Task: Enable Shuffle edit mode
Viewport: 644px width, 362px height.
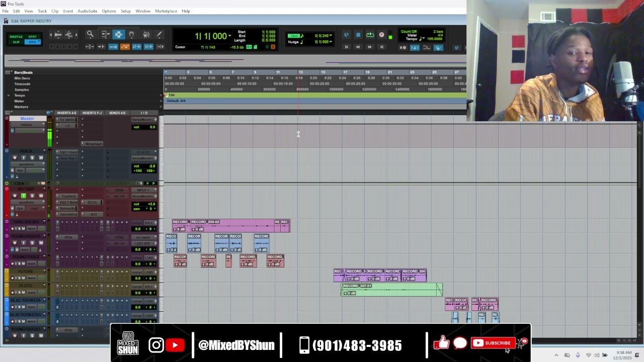Action: [x=16, y=37]
